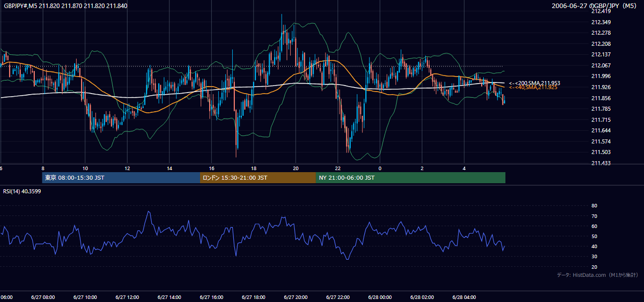The image size is (644, 302).
Task: Click the 6/27 08:00 date label
Action: [43, 297]
